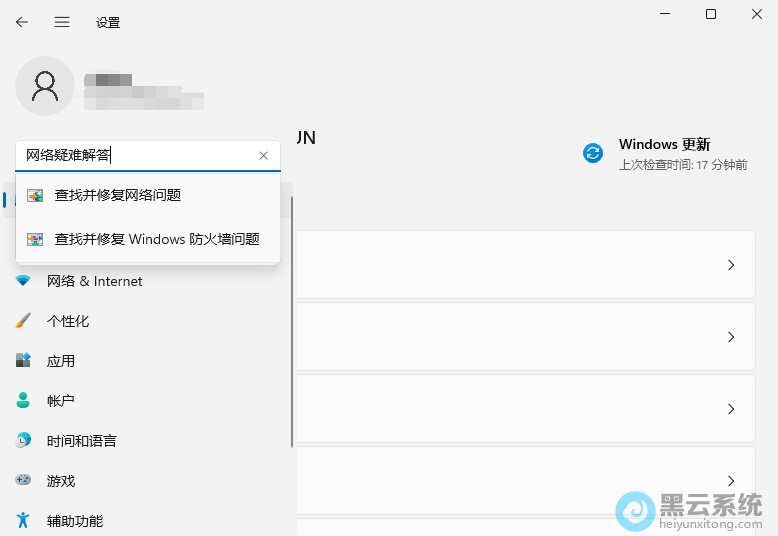Open the 应用 settings category
778x536 pixels.
click(61, 361)
